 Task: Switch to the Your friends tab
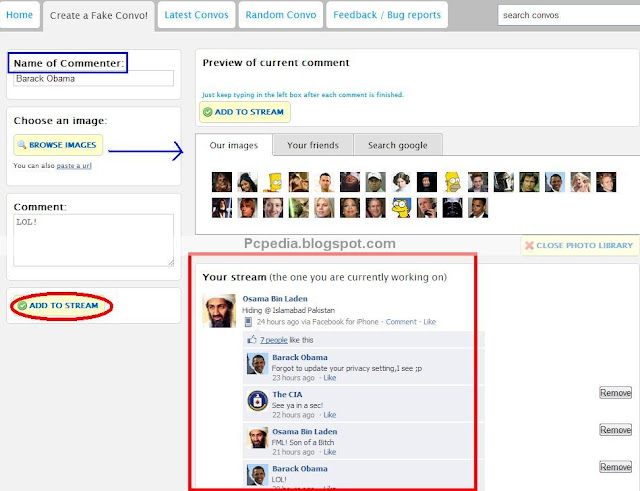pos(313,145)
